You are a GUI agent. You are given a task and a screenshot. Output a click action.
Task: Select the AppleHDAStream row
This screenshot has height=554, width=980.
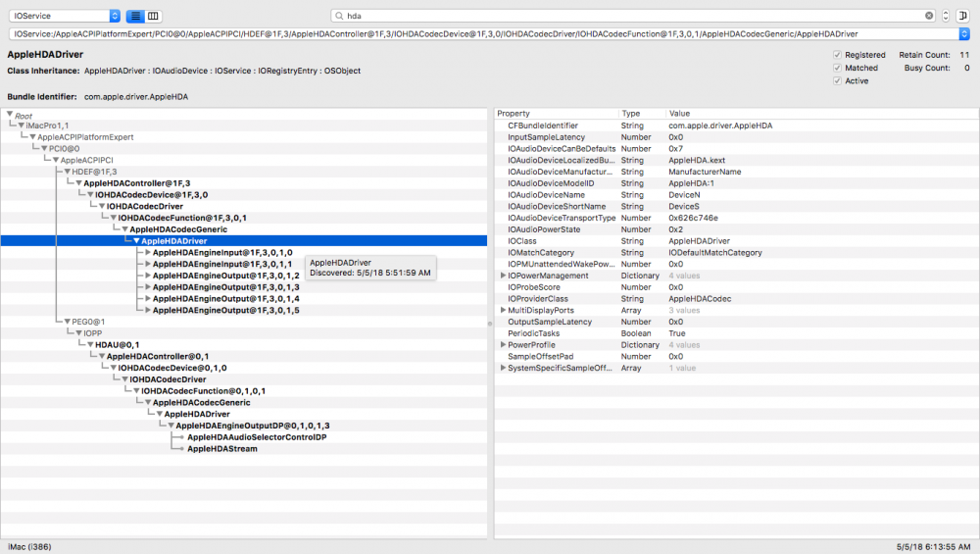[244, 449]
